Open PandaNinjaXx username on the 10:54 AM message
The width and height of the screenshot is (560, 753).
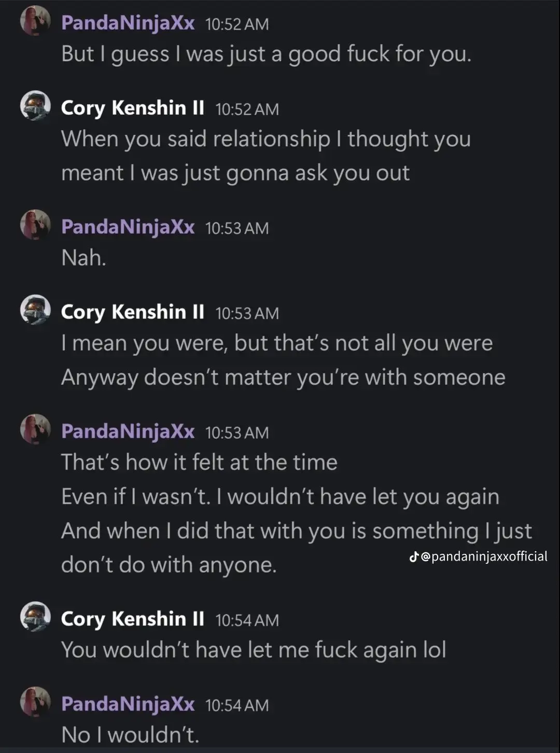pos(128,704)
